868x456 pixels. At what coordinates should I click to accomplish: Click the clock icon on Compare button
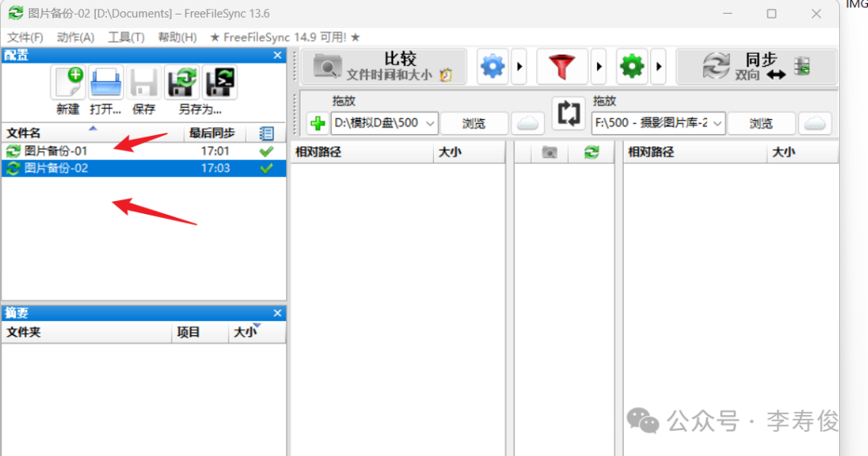coord(446,75)
